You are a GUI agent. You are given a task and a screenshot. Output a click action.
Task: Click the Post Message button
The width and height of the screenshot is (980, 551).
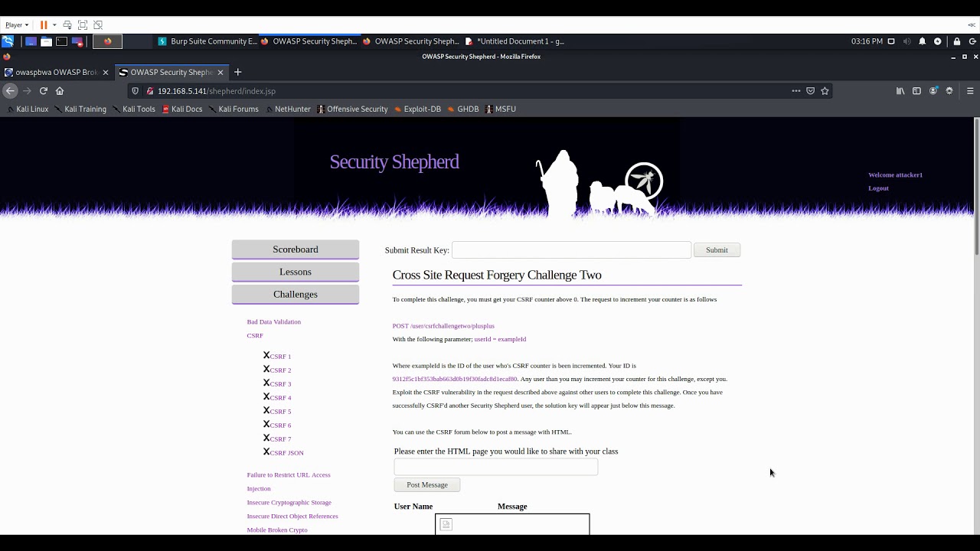point(427,484)
